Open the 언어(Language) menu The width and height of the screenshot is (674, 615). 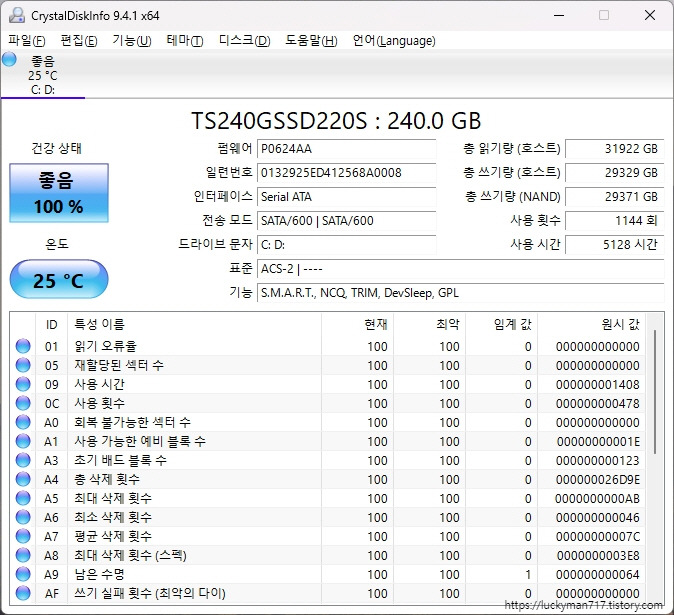394,41
